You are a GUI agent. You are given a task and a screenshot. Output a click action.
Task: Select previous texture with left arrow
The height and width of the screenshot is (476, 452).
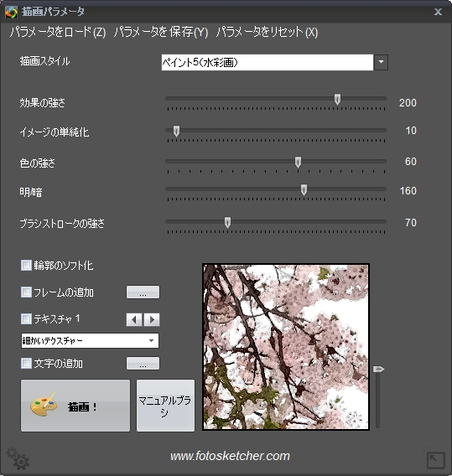(x=134, y=319)
